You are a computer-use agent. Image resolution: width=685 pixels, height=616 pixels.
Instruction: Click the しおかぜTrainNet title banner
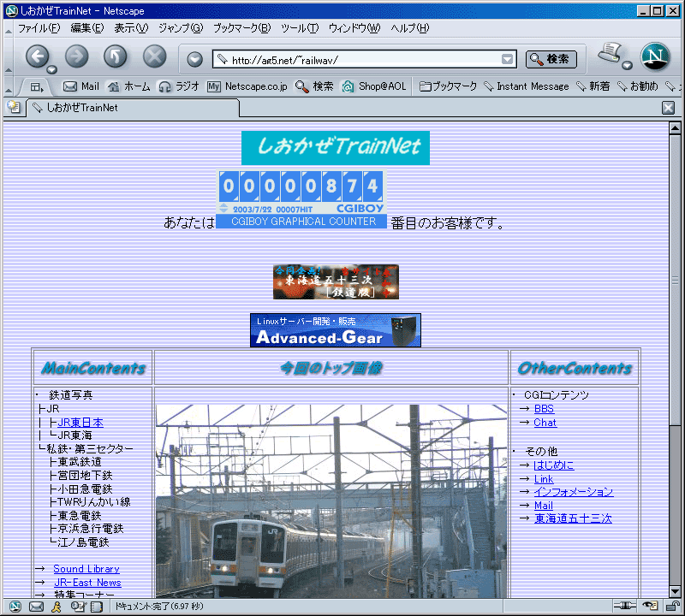point(336,148)
